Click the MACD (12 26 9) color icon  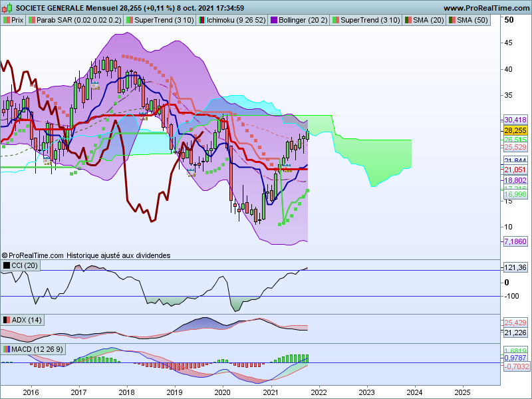(7, 349)
